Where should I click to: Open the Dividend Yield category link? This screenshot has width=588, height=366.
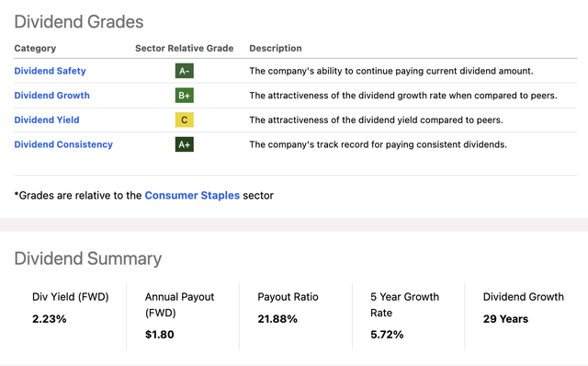(47, 120)
